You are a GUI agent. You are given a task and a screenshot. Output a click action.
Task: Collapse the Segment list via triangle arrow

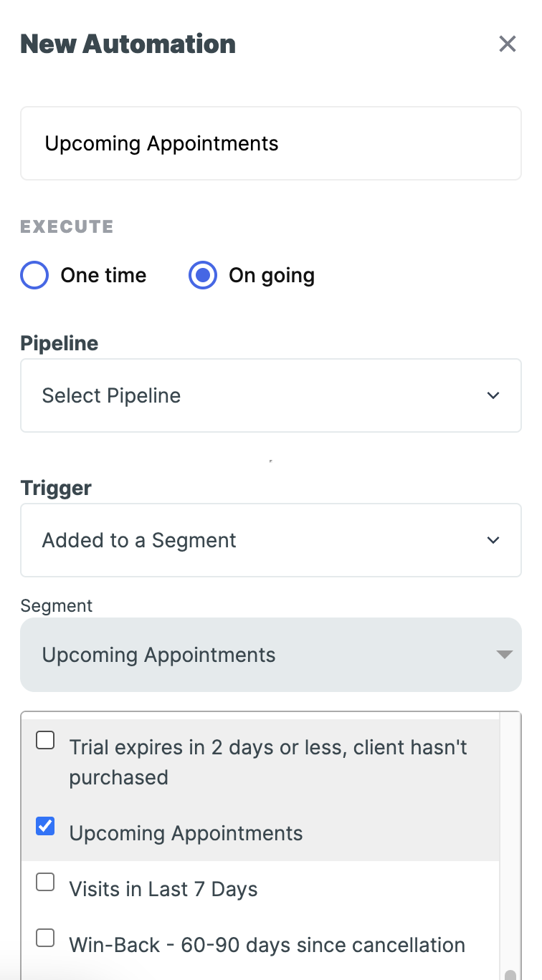(x=505, y=655)
